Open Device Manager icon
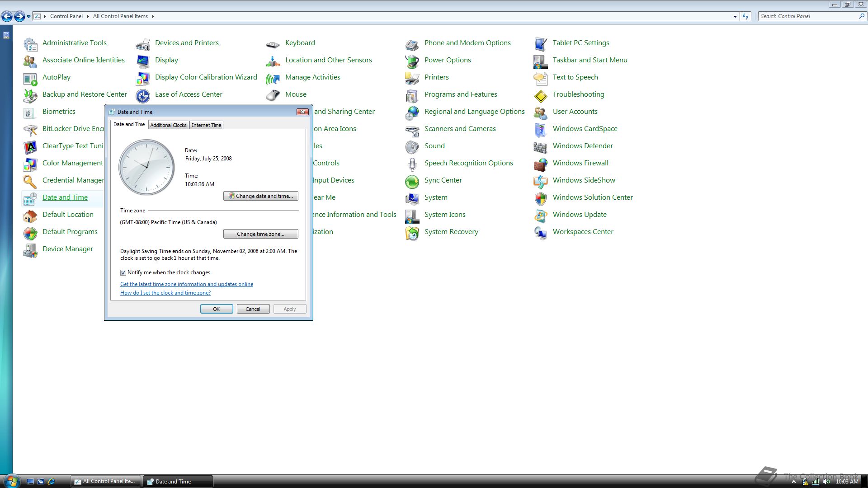 pyautogui.click(x=30, y=250)
